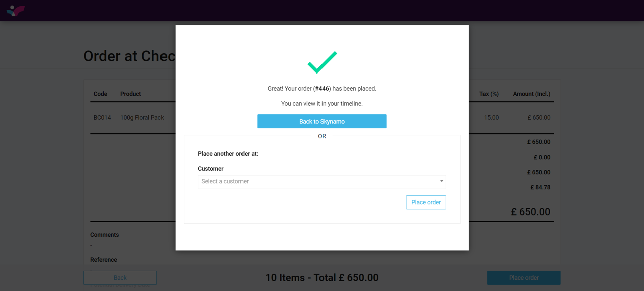Viewport: 644px width, 291px height.
Task: Click the order number #446
Action: (322, 89)
